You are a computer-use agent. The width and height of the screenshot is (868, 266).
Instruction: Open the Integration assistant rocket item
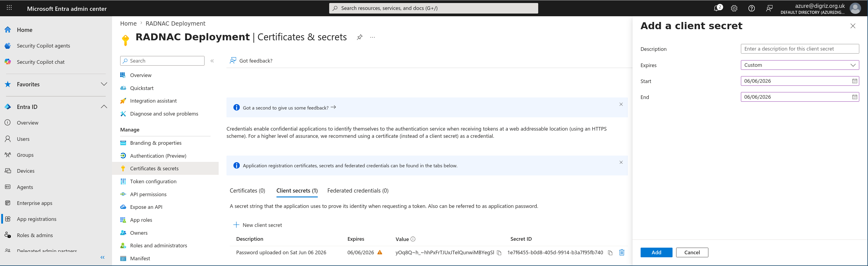coord(153,101)
